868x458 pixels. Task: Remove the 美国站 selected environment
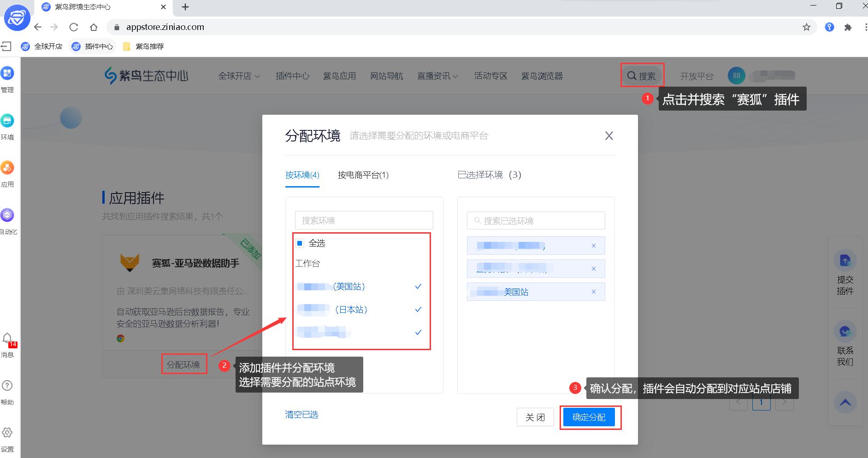pos(594,292)
